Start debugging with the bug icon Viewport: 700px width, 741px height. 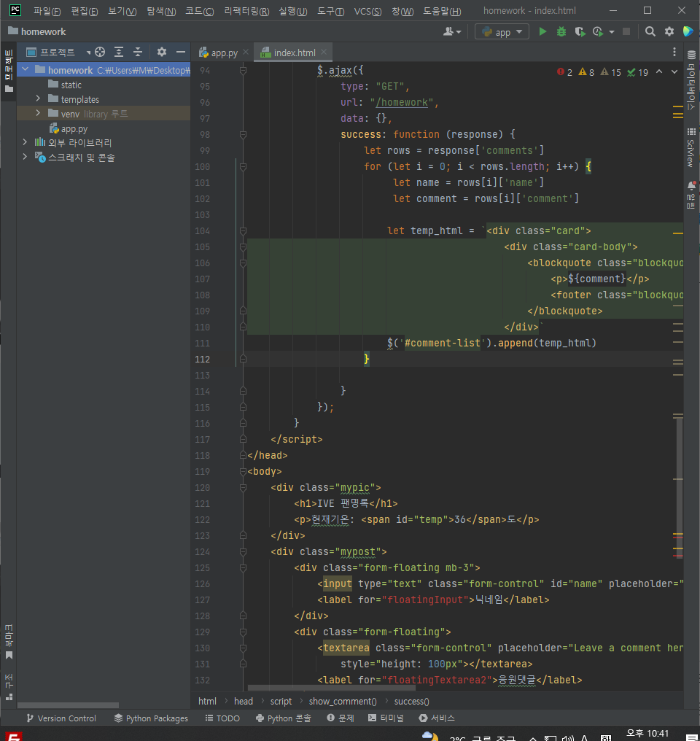click(x=561, y=31)
